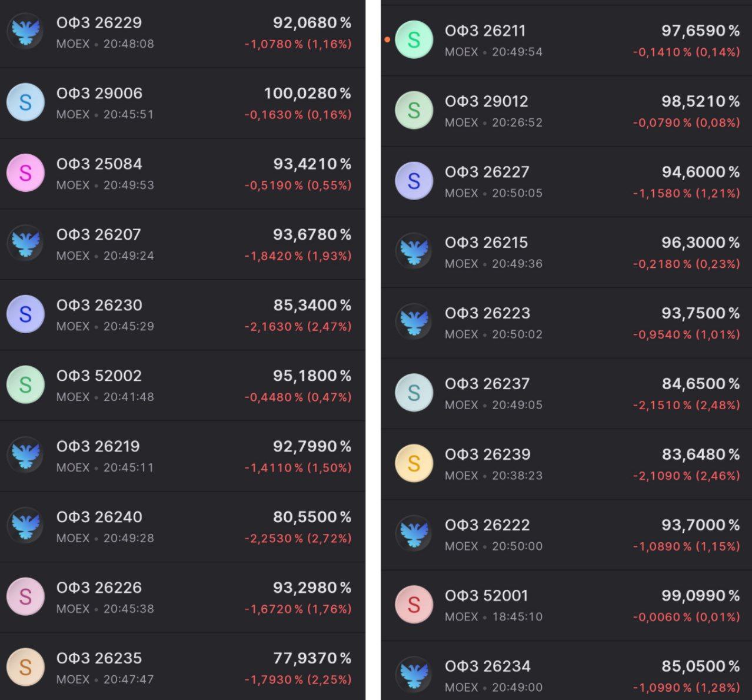Click the eagle icon beside ОФЗ 26234
Image resolution: width=752 pixels, height=700 pixels.
[x=414, y=676]
